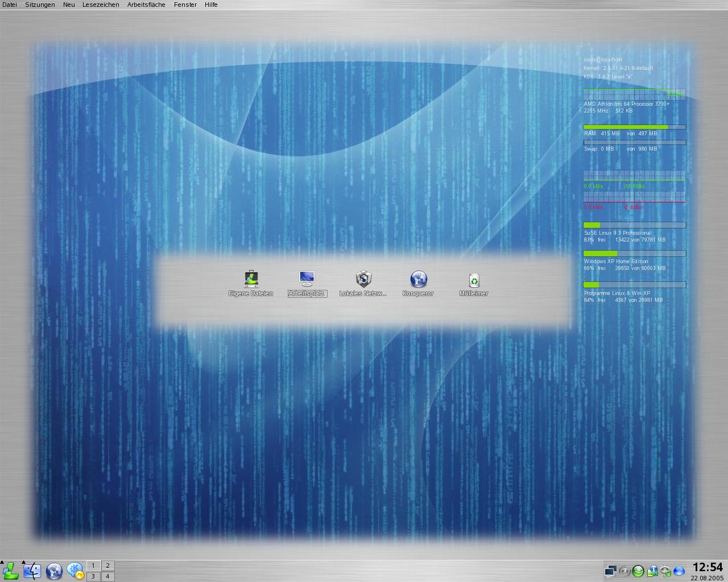This screenshot has width=728, height=582.
Task: Click the RAM usage bar
Action: [x=634, y=127]
